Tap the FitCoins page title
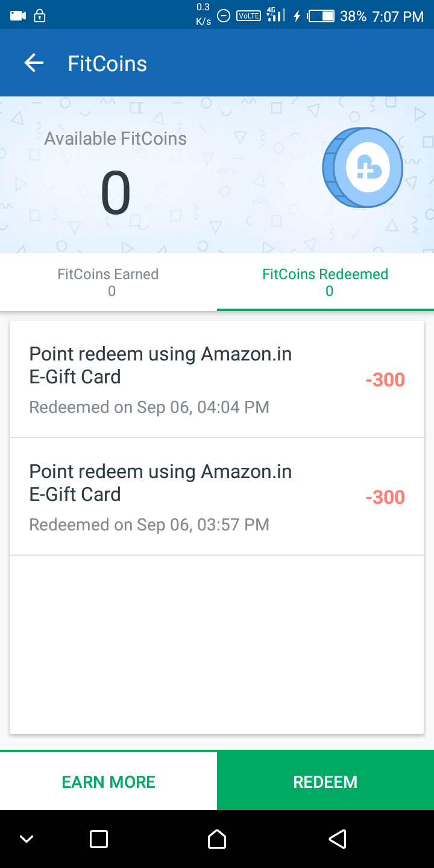The height and width of the screenshot is (868, 434). 107,63
